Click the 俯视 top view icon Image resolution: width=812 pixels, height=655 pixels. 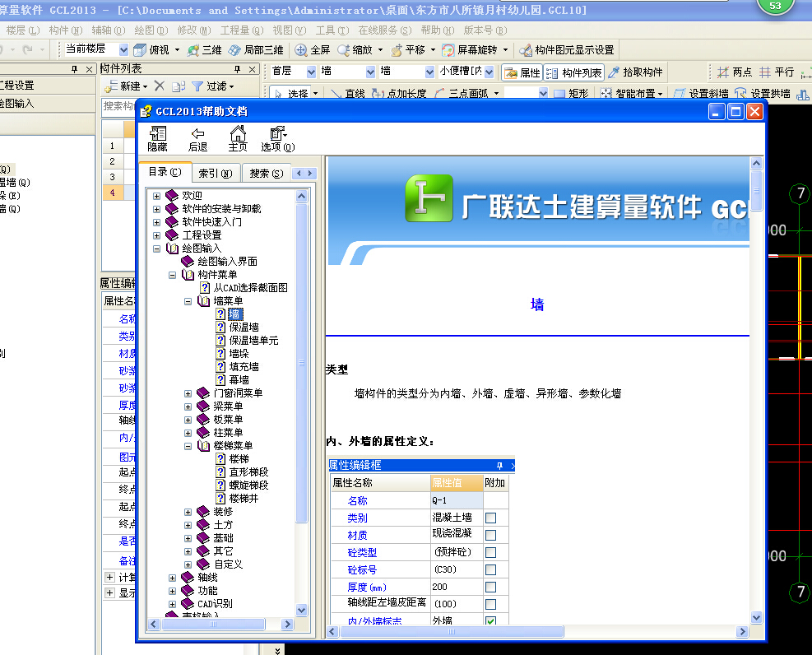141,49
